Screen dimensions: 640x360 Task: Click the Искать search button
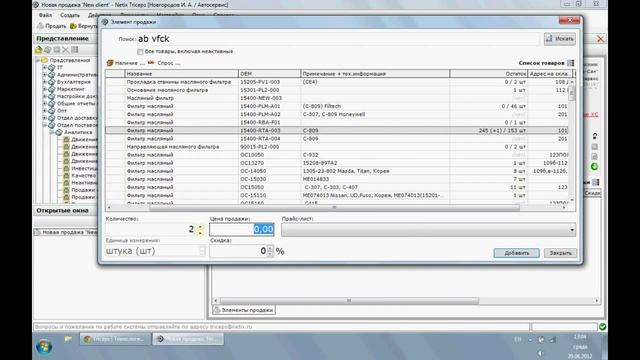pos(560,39)
